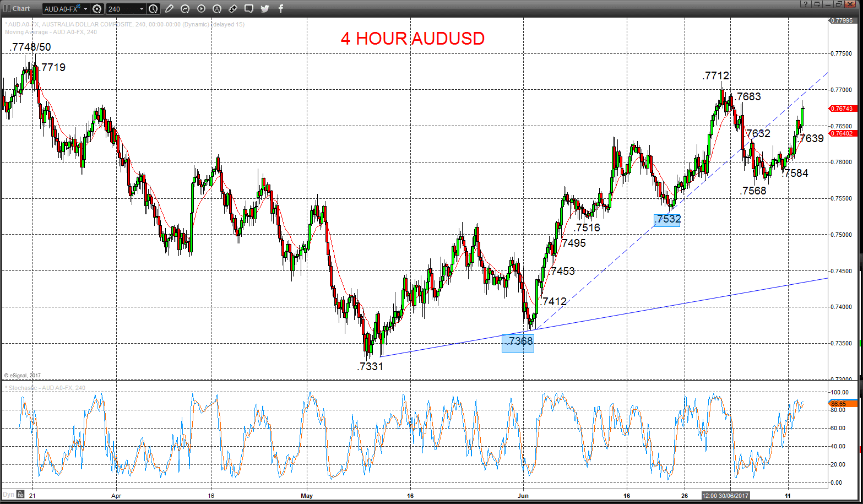Click the May label on time axis
The image size is (863, 504).
coord(307,496)
